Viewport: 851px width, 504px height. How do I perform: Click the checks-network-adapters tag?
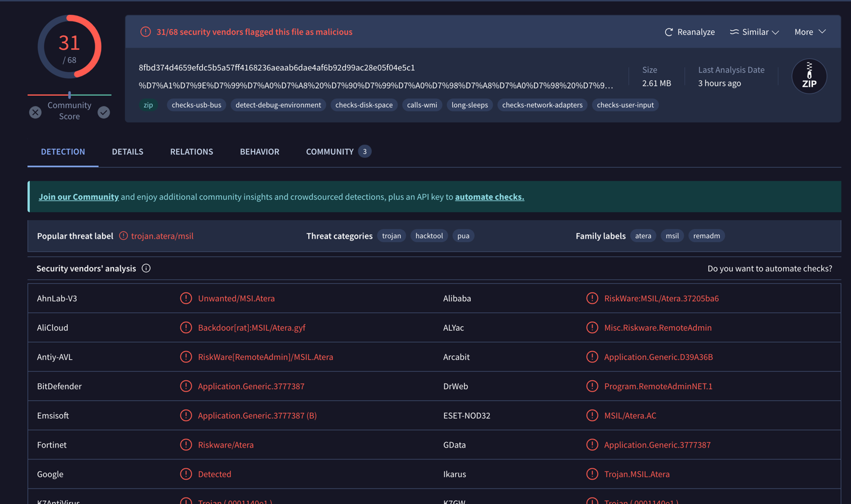point(542,105)
